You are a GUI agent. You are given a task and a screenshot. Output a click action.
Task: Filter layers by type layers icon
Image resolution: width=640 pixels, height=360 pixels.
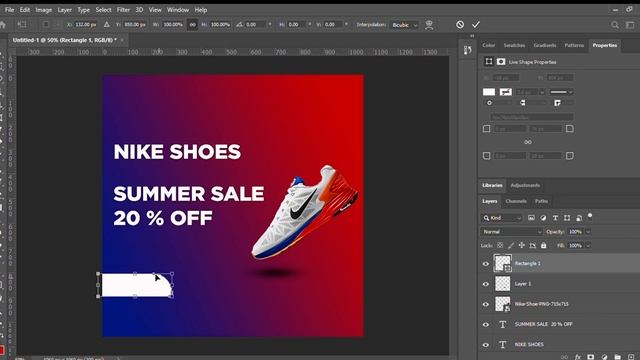[555, 218]
